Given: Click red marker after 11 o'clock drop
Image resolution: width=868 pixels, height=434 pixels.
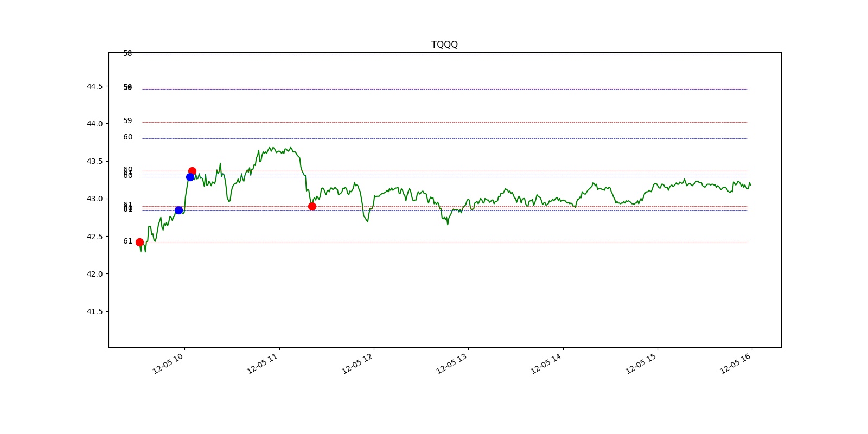Looking at the screenshot, I should [312, 206].
